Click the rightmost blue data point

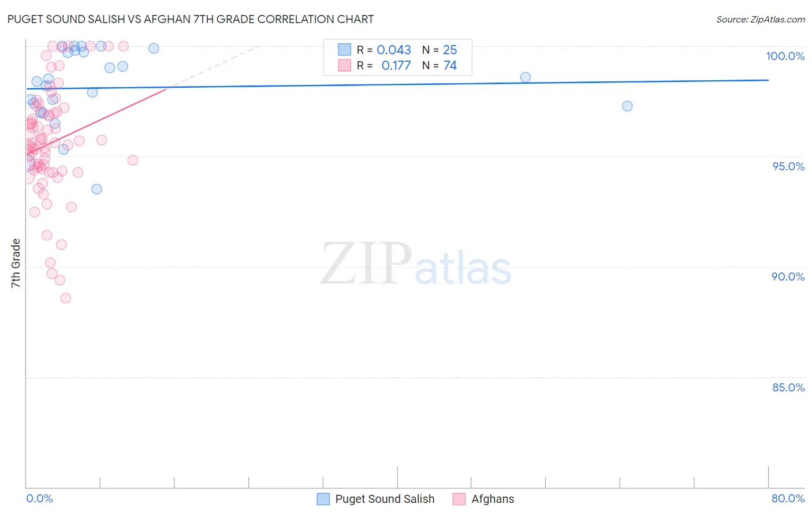(627, 106)
